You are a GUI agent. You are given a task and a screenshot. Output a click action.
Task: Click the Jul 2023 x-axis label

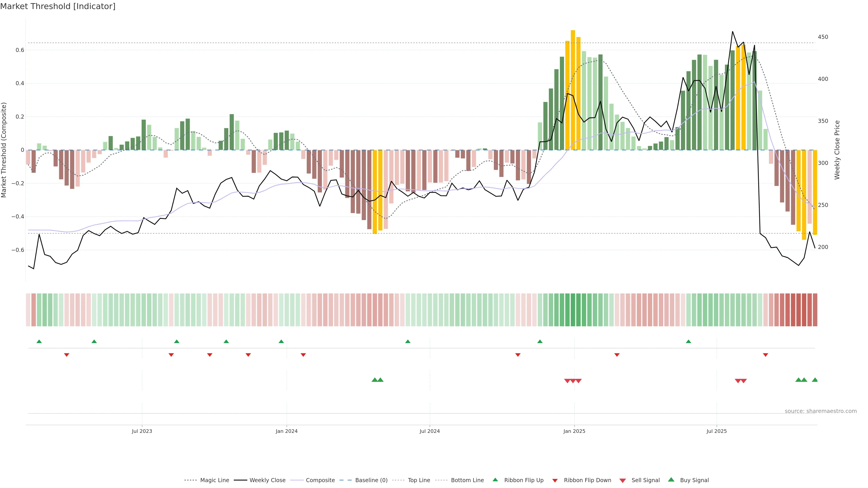pos(142,431)
